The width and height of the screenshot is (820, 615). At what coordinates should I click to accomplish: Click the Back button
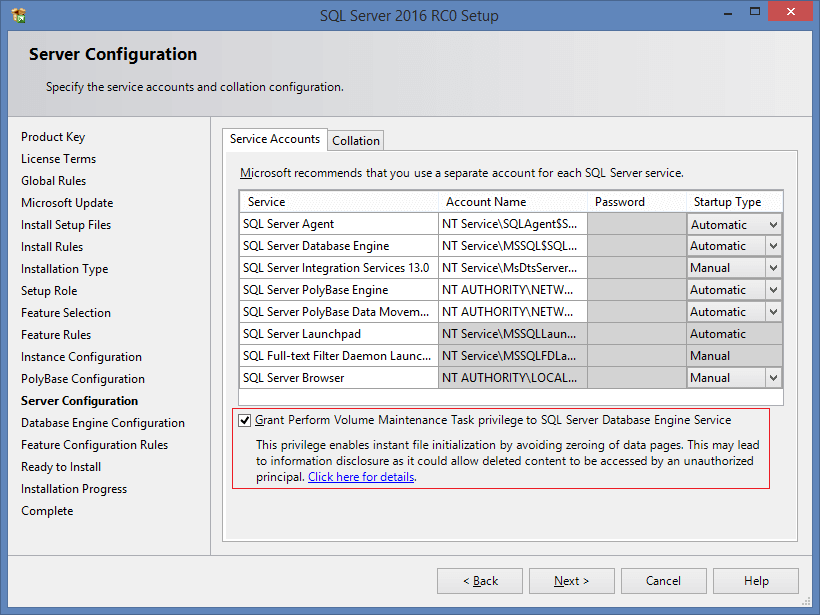479,581
